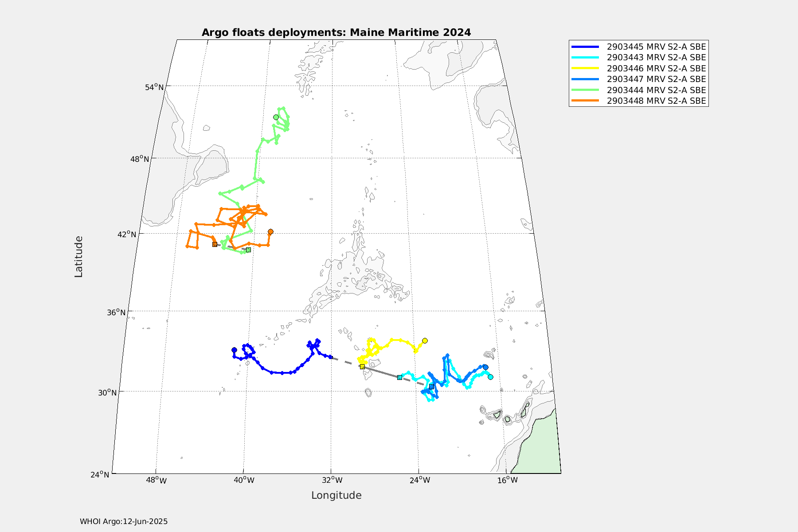Click the Latitude axis label
Viewport: 798px width, 532px height.
pos(78,257)
